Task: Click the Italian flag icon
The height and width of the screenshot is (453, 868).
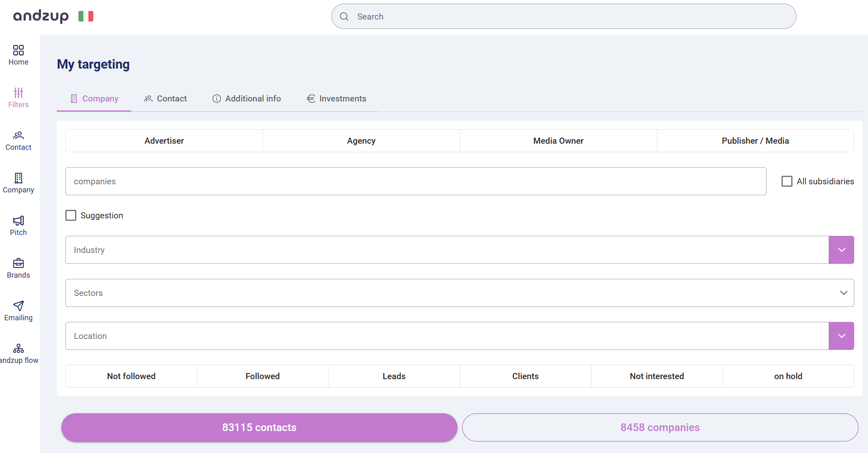Action: coord(86,16)
